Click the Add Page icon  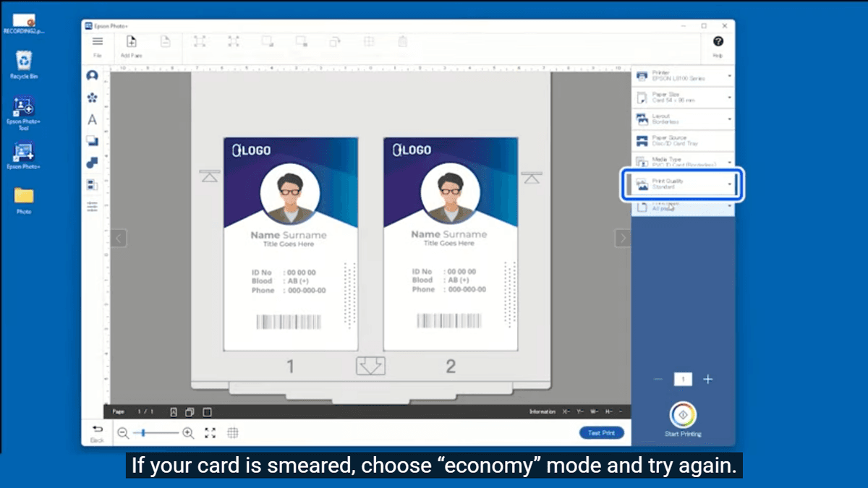pos(131,43)
